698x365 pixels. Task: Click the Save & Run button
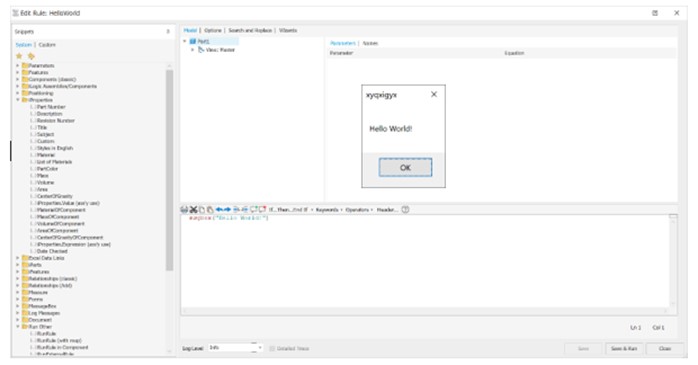pyautogui.click(x=624, y=349)
